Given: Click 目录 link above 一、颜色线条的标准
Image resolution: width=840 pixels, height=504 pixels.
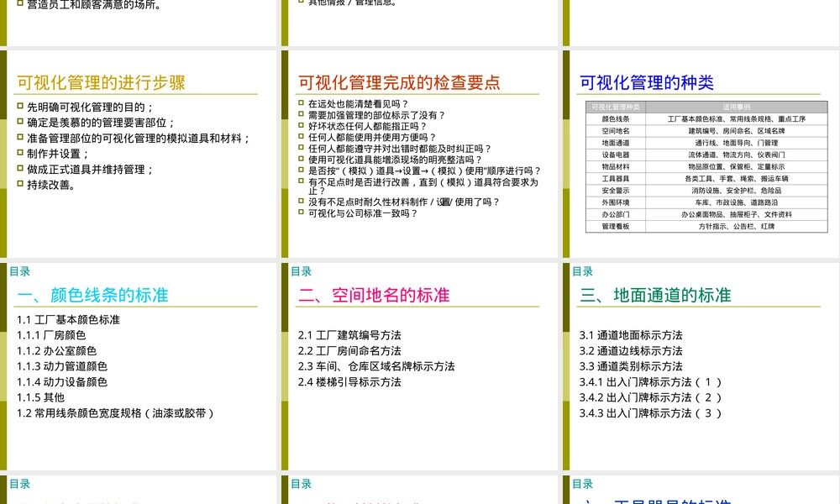Looking at the screenshot, I should pos(20,271).
